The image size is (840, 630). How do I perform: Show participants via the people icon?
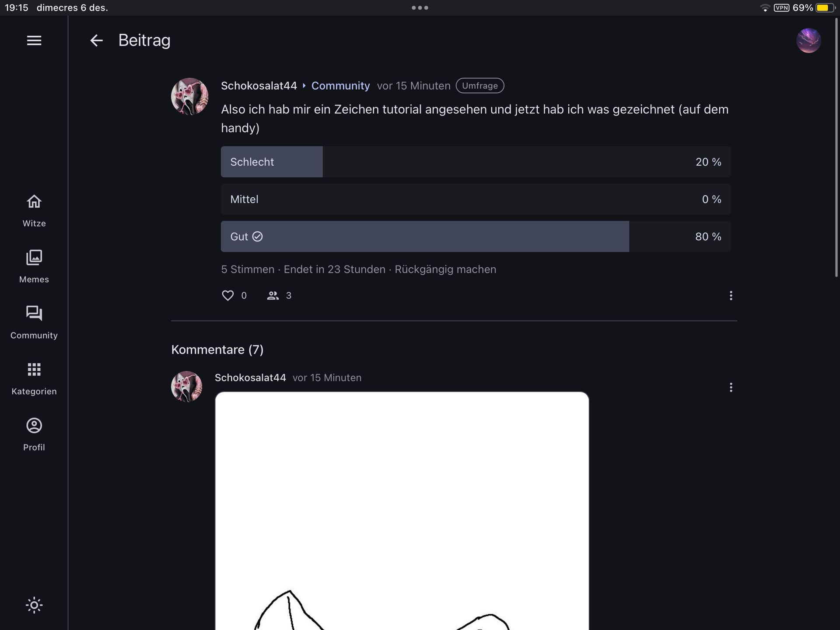point(273,296)
